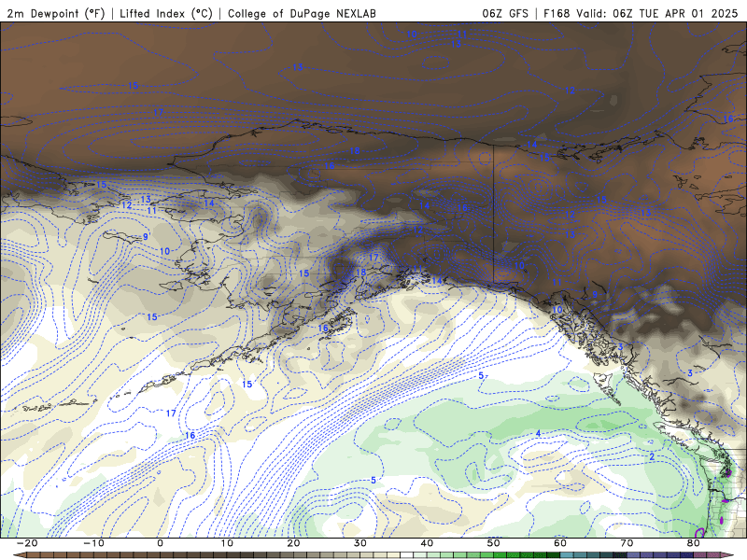Select the 20 color scale label
The image size is (747, 560).
coord(293,543)
